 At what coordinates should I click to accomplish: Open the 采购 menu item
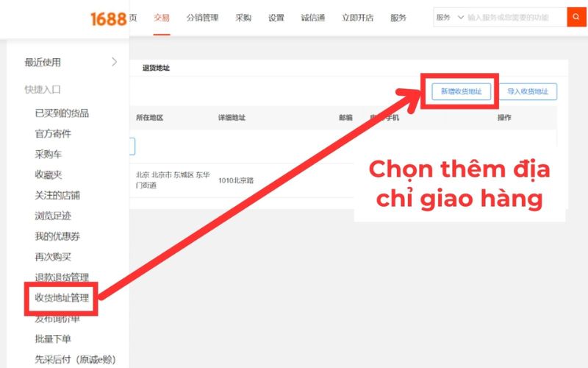click(243, 18)
